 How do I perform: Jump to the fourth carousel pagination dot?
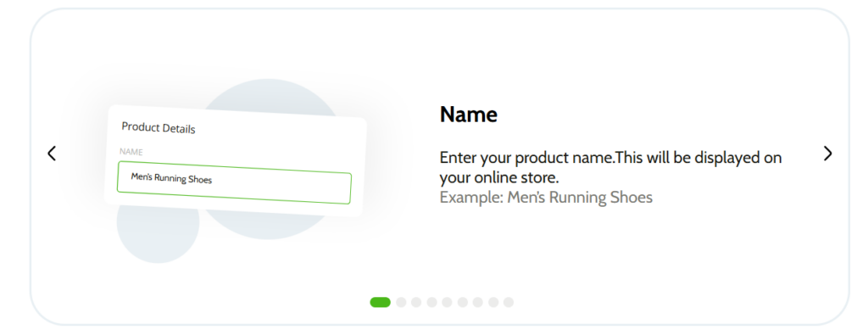tap(431, 302)
